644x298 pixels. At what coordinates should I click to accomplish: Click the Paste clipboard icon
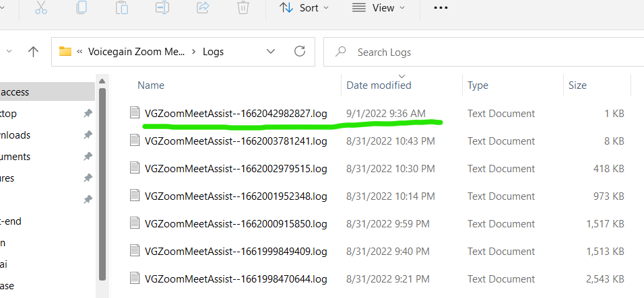(121, 7)
